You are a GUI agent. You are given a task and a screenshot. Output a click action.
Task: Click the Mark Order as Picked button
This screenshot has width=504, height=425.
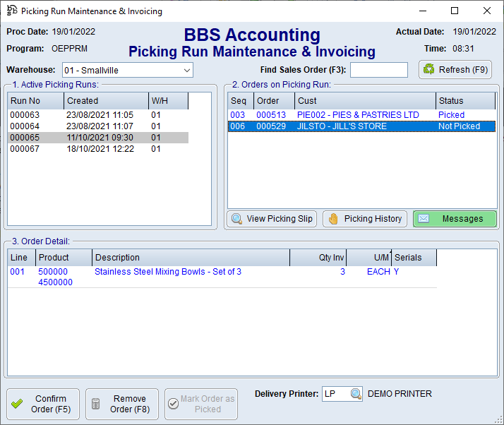coord(201,404)
